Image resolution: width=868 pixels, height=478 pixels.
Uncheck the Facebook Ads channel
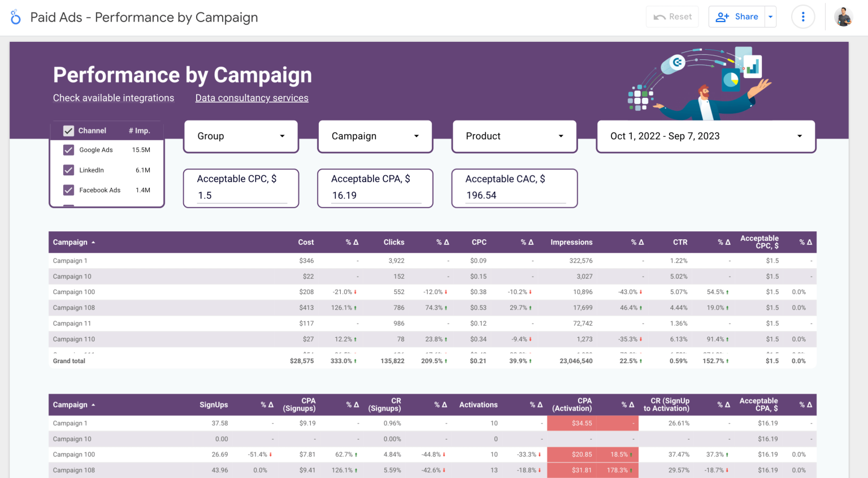pos(68,190)
